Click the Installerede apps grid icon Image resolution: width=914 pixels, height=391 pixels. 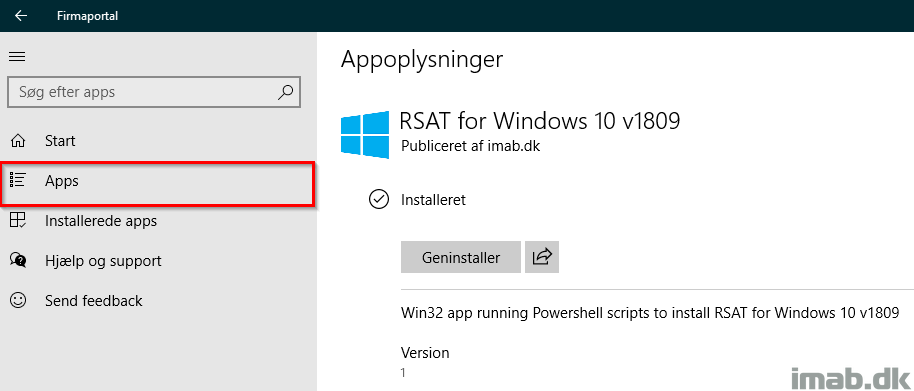[x=18, y=220]
